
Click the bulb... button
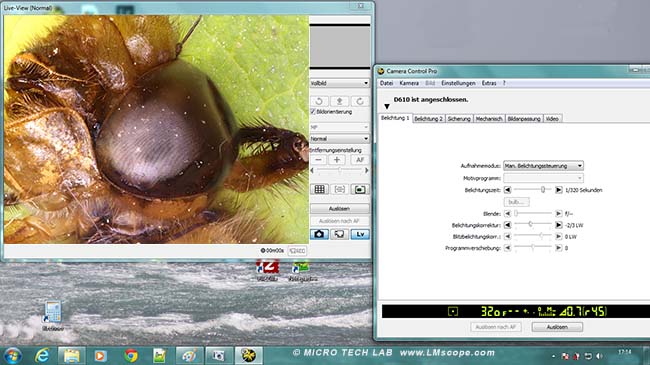(x=517, y=202)
